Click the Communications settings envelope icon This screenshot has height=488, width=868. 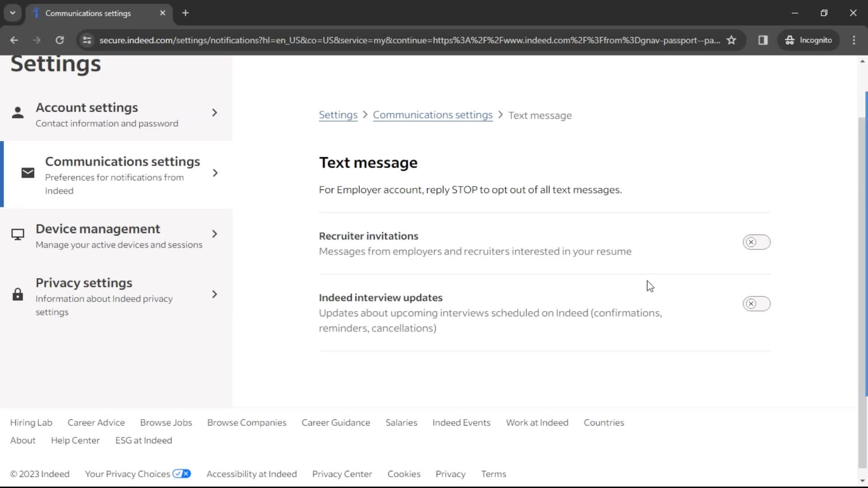28,172
